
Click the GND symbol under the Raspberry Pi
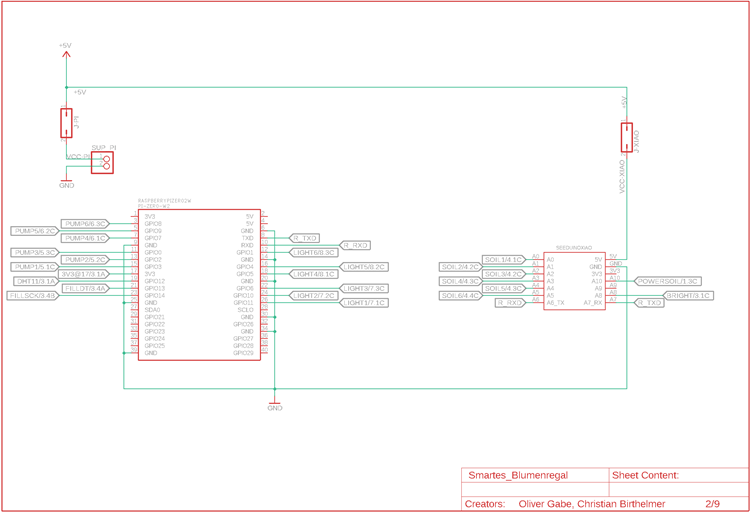[x=275, y=405]
